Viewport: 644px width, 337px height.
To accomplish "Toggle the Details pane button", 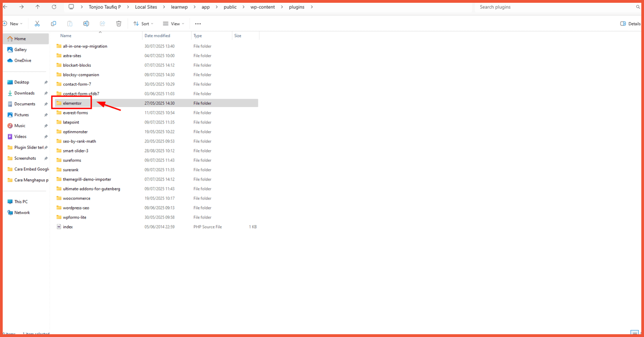I will coord(630,24).
